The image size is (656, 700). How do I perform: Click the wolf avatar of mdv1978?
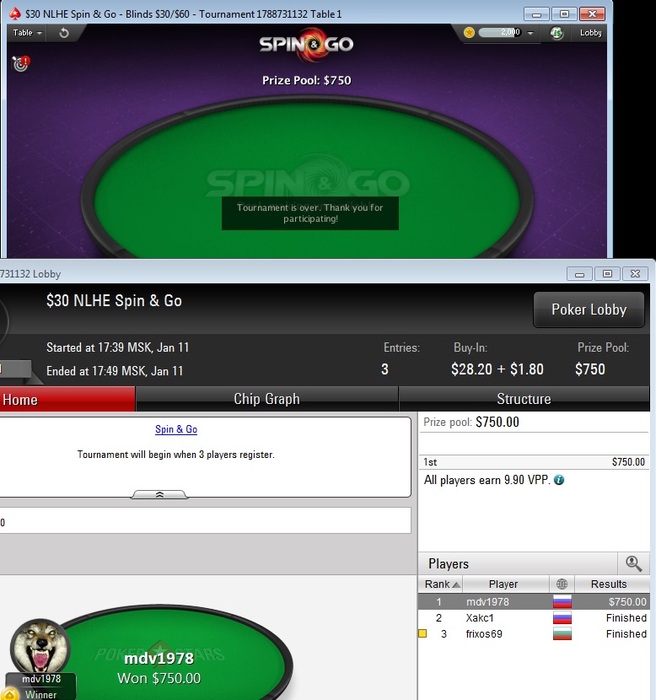(40, 646)
